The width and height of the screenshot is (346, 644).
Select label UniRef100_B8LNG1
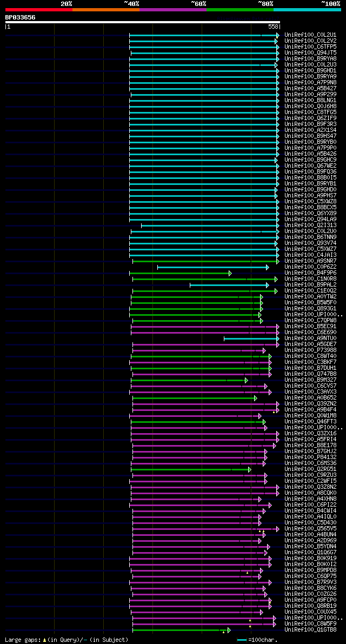pos(310,101)
